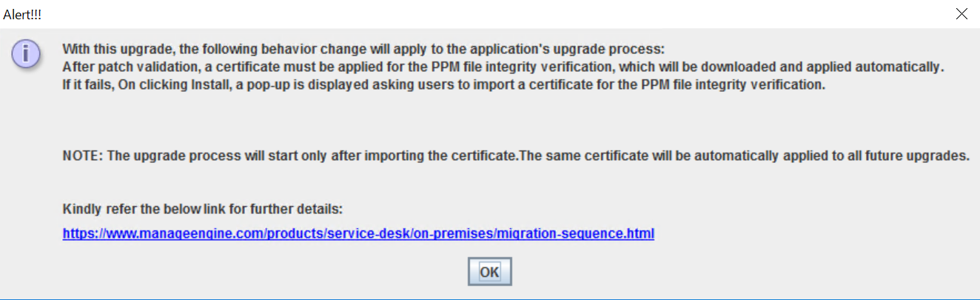The width and height of the screenshot is (980, 300).
Task: Click the 'After patch validation' sentence
Action: coord(503,67)
